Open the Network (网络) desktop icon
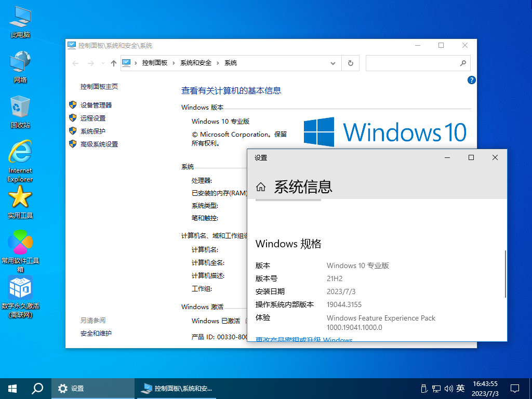Viewport: 532px width, 399px height. (20, 67)
